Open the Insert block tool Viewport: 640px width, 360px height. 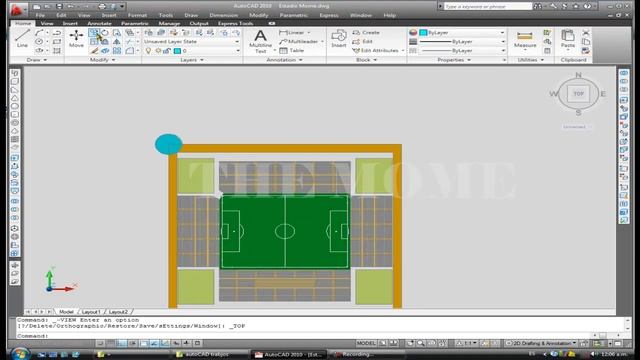[338, 38]
